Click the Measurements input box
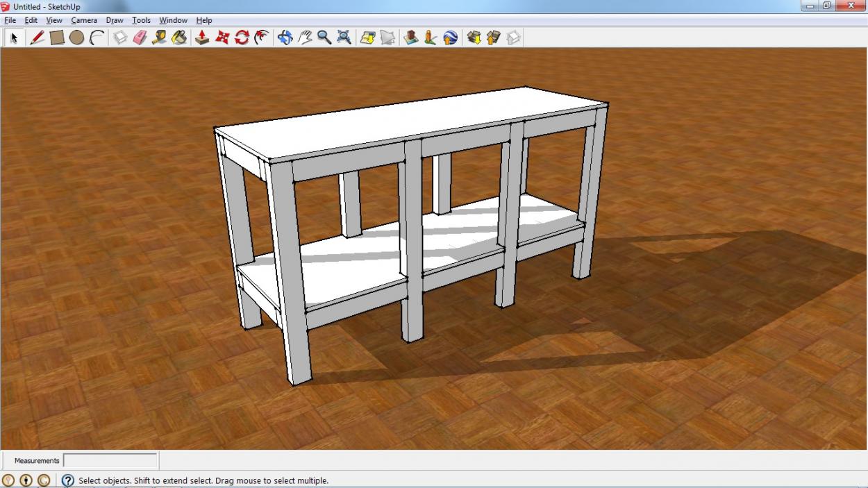Image resolution: width=868 pixels, height=488 pixels. point(110,460)
